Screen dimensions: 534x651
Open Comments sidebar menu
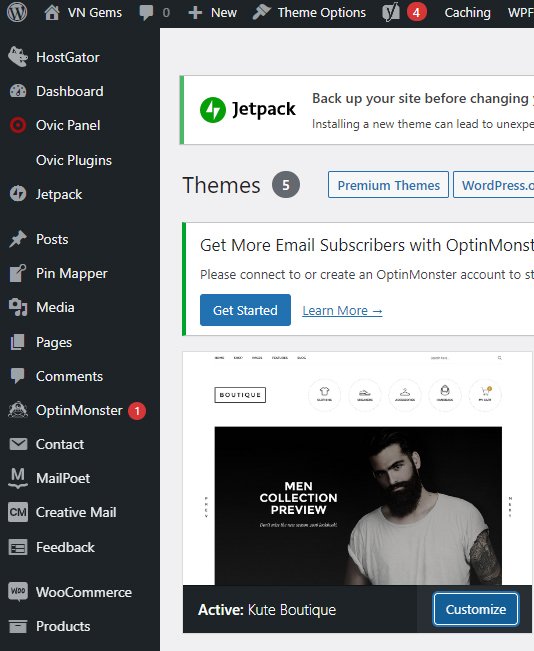69,376
